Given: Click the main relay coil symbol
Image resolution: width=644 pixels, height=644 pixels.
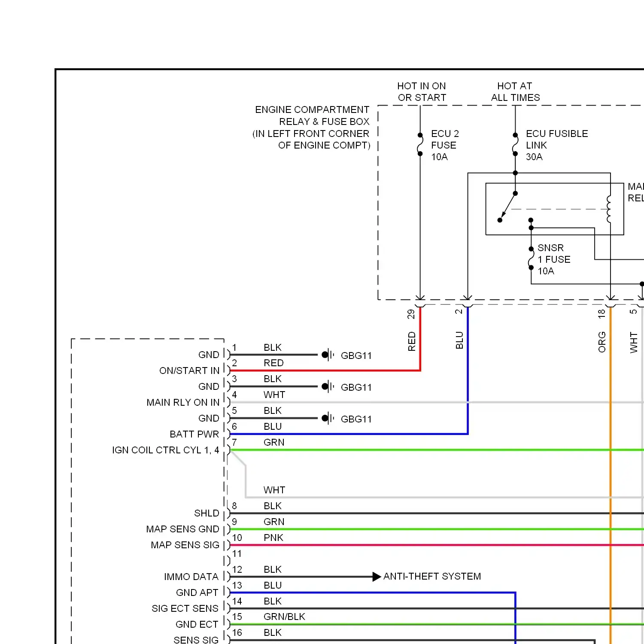Looking at the screenshot, I should (609, 209).
